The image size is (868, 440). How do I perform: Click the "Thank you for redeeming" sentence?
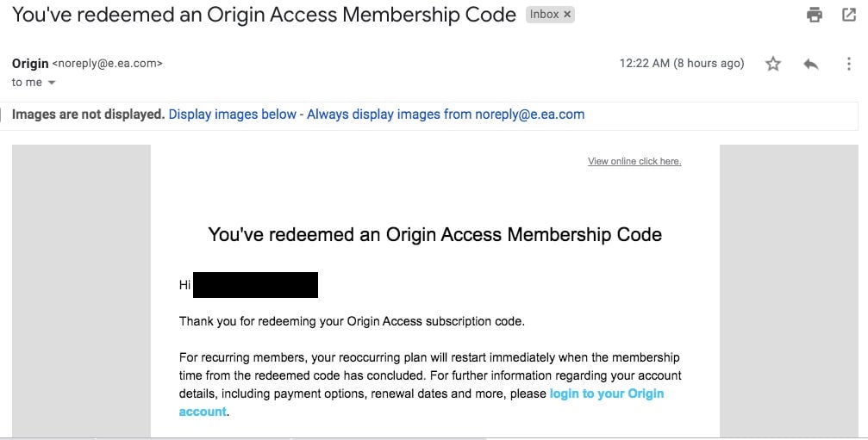[352, 321]
